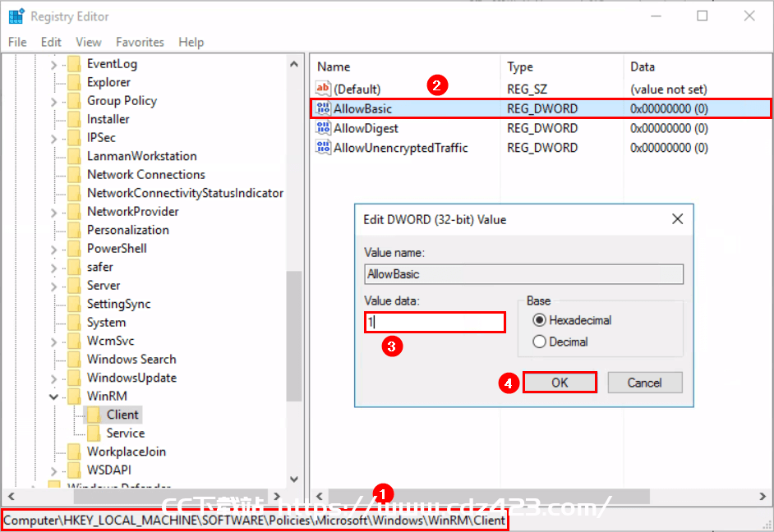Select the WorkplaceJoin key in tree
774x532 pixels.
tap(127, 452)
